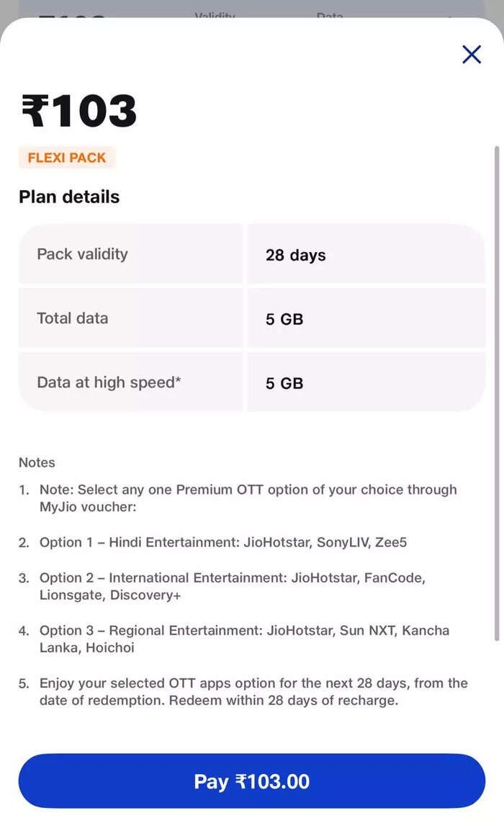Click Option 2 International Entertainment note

[232, 586]
